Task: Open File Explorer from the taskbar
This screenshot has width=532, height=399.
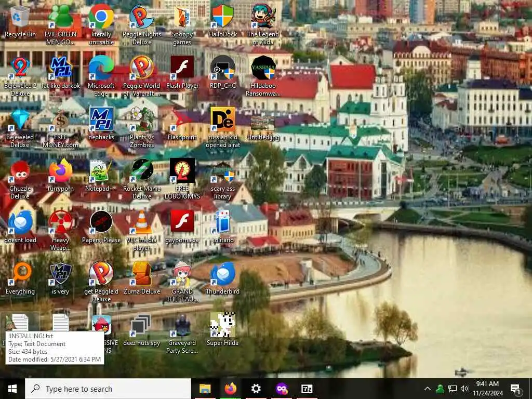Action: click(x=205, y=389)
